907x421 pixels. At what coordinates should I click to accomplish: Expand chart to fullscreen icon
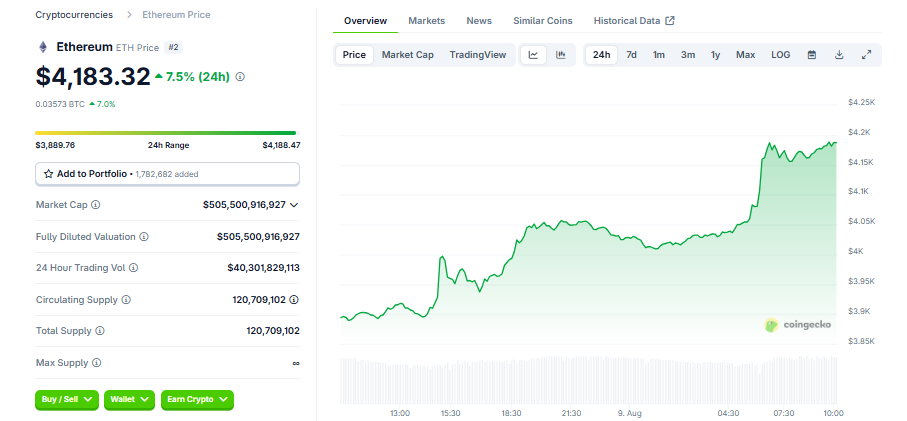(867, 55)
